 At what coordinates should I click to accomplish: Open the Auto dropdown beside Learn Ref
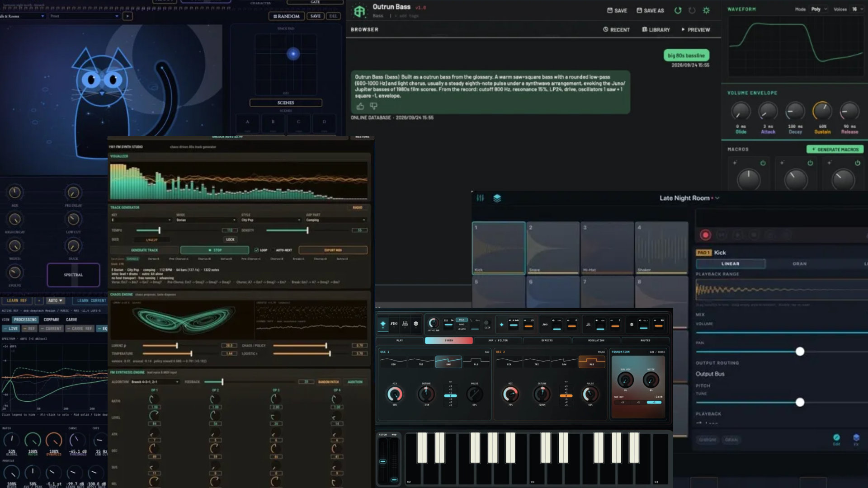click(55, 300)
